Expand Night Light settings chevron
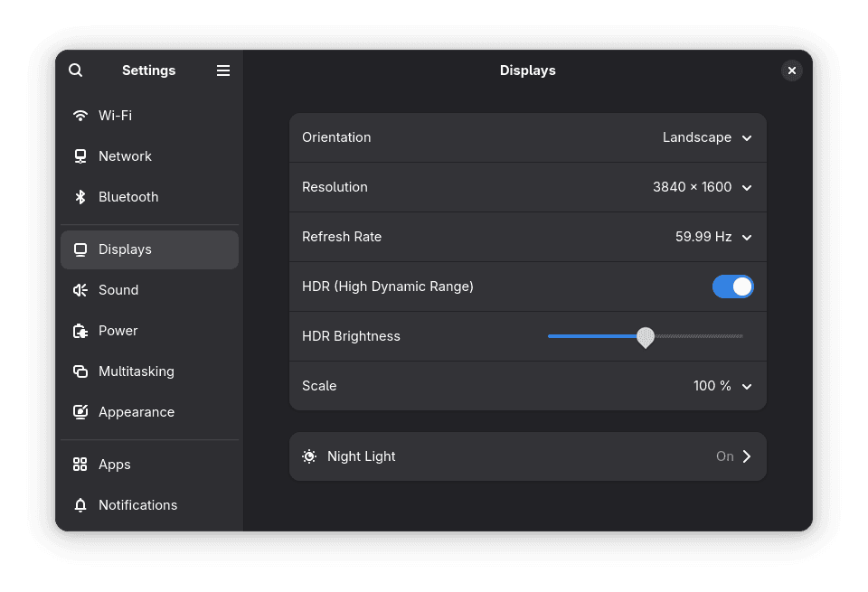This screenshot has height=592, width=868. [747, 456]
